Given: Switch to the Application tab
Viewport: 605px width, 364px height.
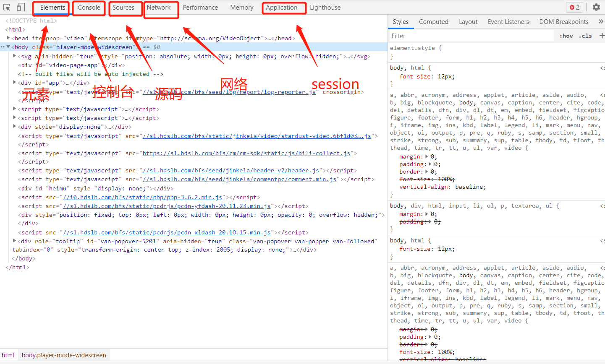Looking at the screenshot, I should point(282,8).
